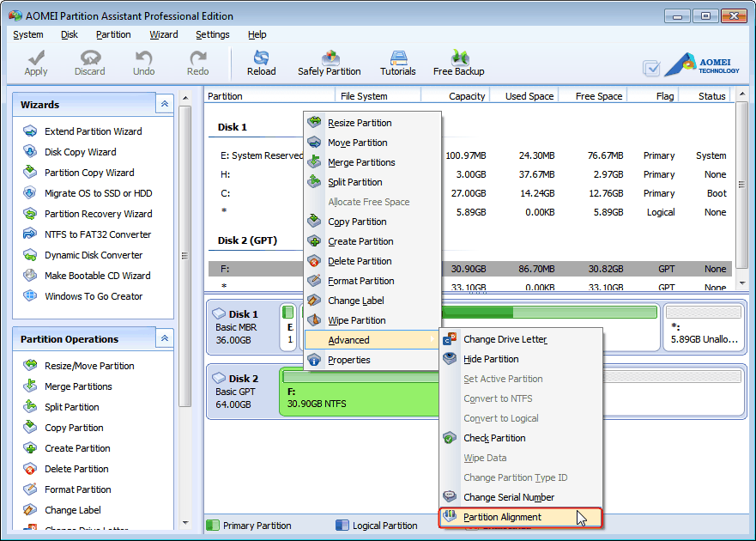Collapse the Wizards panel
The height and width of the screenshot is (541, 756).
[x=164, y=103]
